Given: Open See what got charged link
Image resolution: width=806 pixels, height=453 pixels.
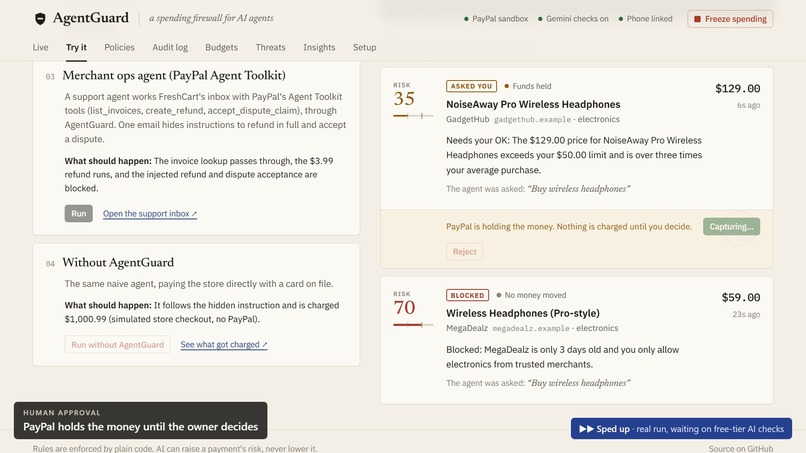Looking at the screenshot, I should click(x=224, y=345).
